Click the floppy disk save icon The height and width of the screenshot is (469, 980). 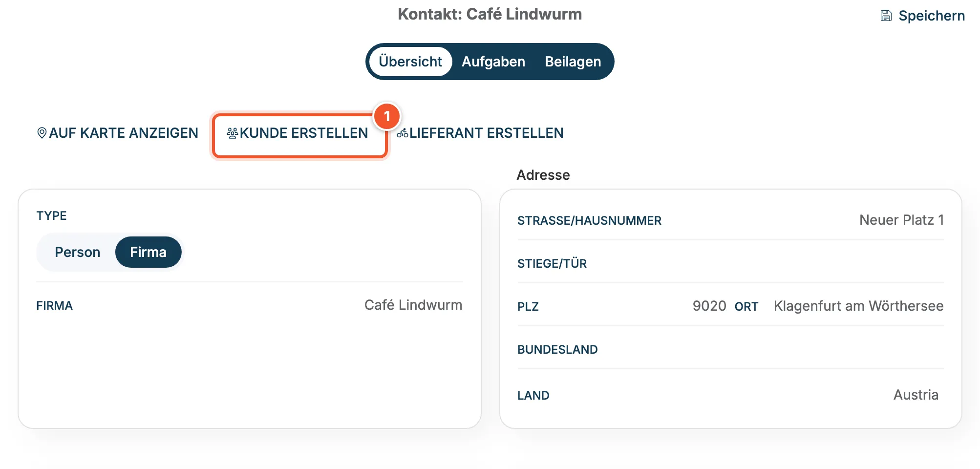click(886, 16)
